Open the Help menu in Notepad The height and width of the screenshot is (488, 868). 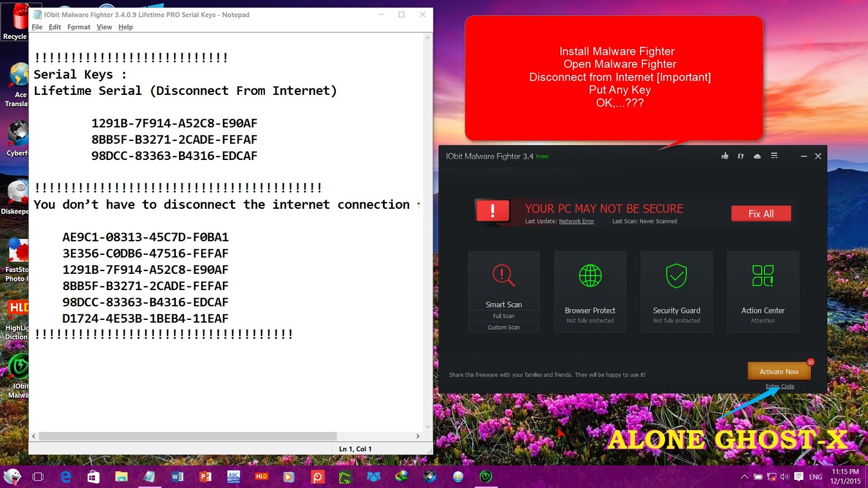125,27
